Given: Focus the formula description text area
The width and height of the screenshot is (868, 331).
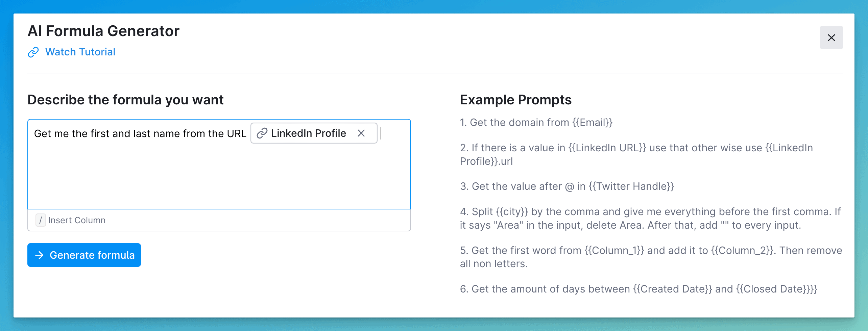Looking at the screenshot, I should 219,176.
